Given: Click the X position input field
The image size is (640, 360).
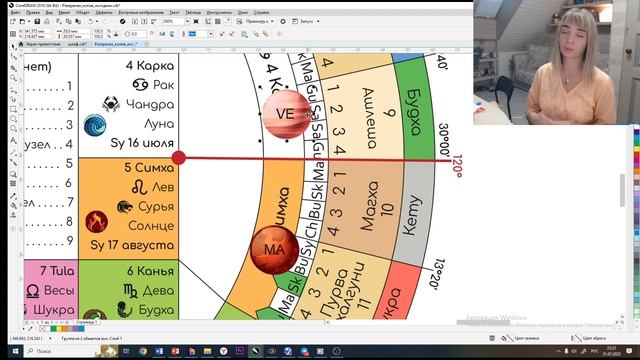Looking at the screenshot, I should (x=38, y=31).
